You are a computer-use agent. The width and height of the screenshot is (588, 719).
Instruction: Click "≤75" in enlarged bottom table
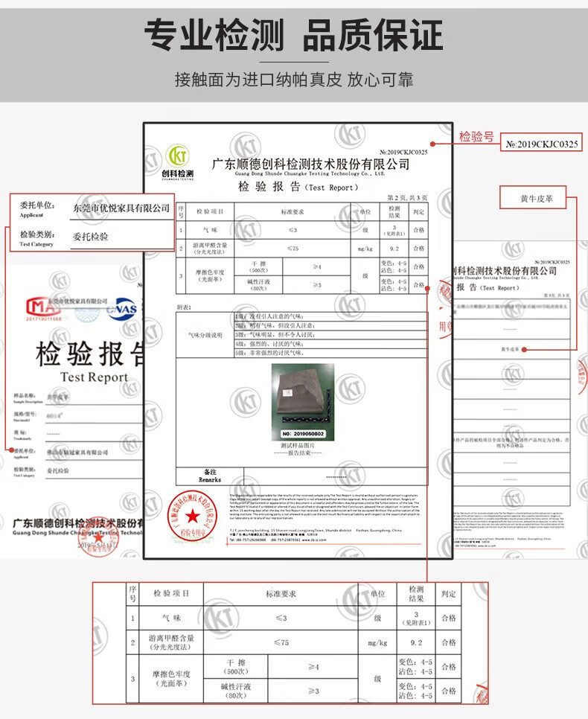(281, 642)
